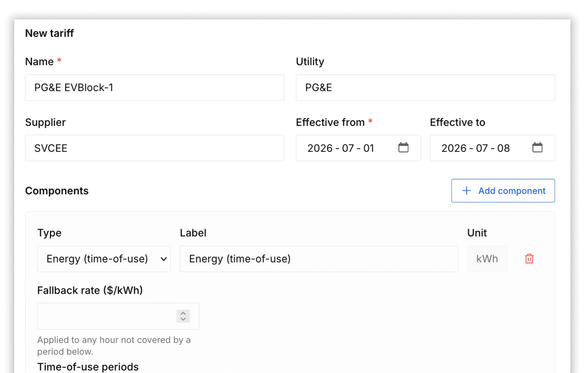Click the Type column label
The image size is (588, 373).
click(x=49, y=233)
